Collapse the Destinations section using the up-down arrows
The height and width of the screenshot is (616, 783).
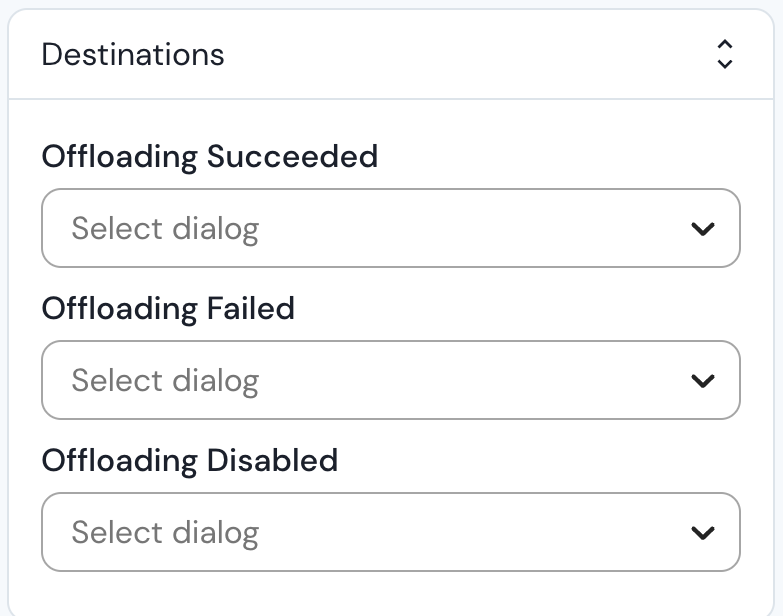click(x=725, y=54)
